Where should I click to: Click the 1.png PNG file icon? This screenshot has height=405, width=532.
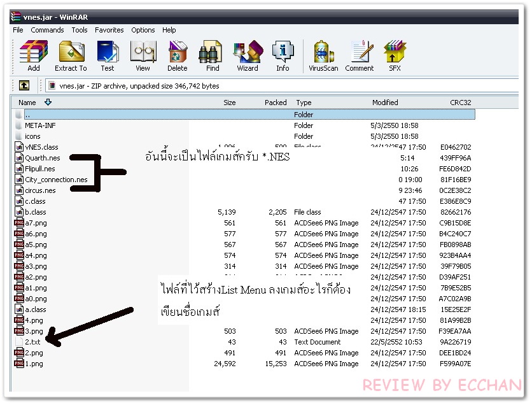click(19, 364)
